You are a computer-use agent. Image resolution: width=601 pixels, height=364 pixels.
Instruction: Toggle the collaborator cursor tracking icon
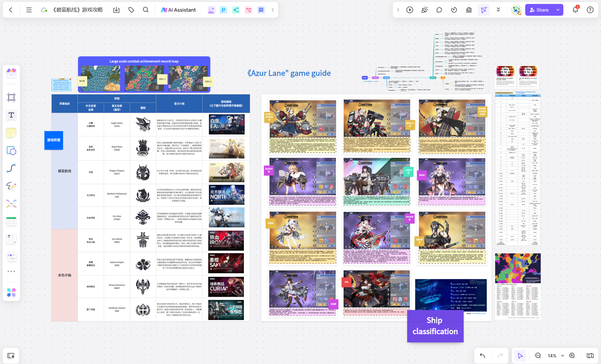pos(484,10)
